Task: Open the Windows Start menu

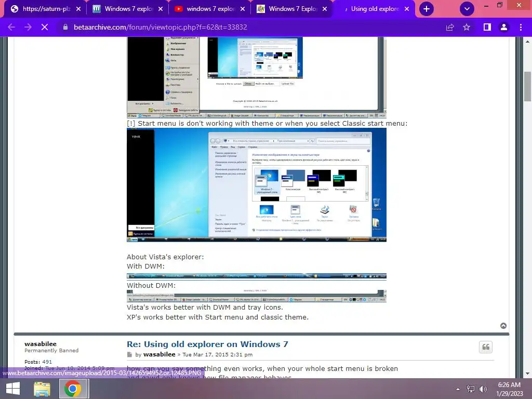Action: [13, 389]
